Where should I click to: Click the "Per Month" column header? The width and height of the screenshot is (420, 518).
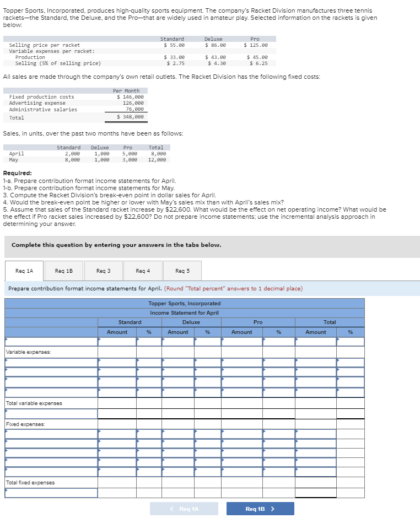click(x=126, y=90)
